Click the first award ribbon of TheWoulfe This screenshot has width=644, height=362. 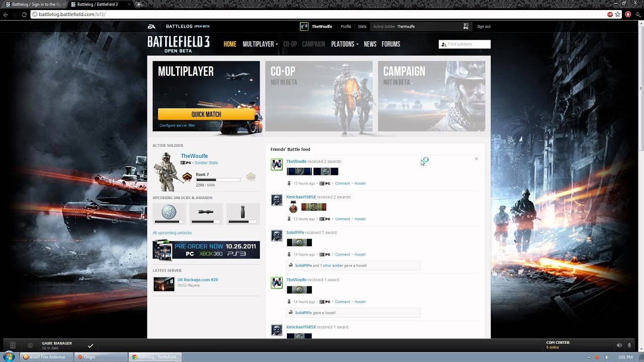(x=299, y=171)
